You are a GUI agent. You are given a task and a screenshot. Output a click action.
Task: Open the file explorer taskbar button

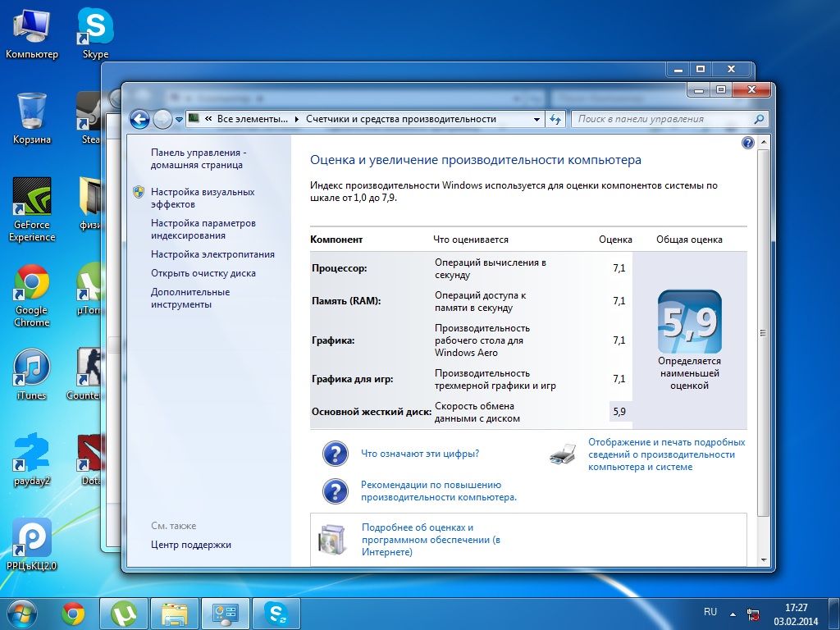pyautogui.click(x=175, y=614)
